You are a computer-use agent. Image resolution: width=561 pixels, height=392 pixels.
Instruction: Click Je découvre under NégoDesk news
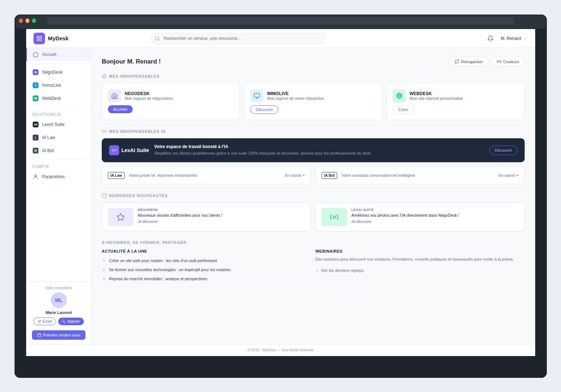[x=148, y=221]
